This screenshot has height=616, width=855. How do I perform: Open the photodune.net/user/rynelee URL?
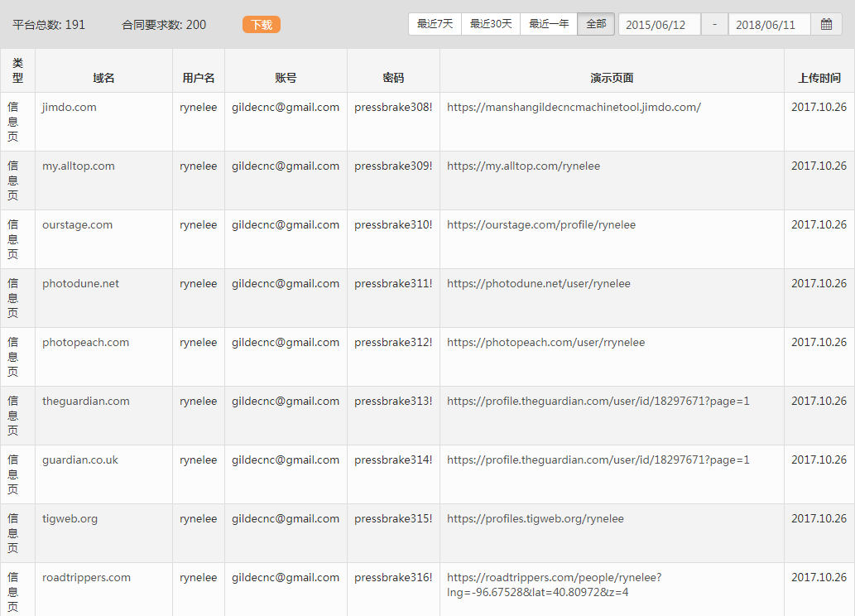pos(539,284)
